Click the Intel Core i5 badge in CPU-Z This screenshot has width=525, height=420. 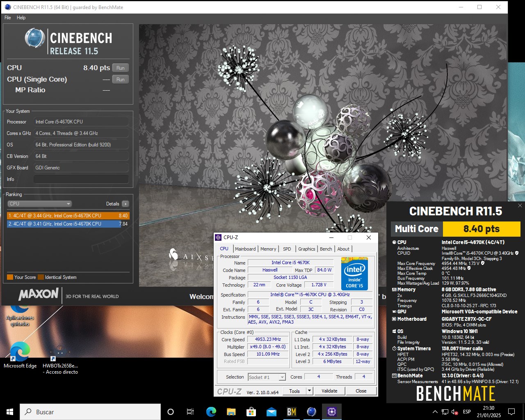(354, 274)
